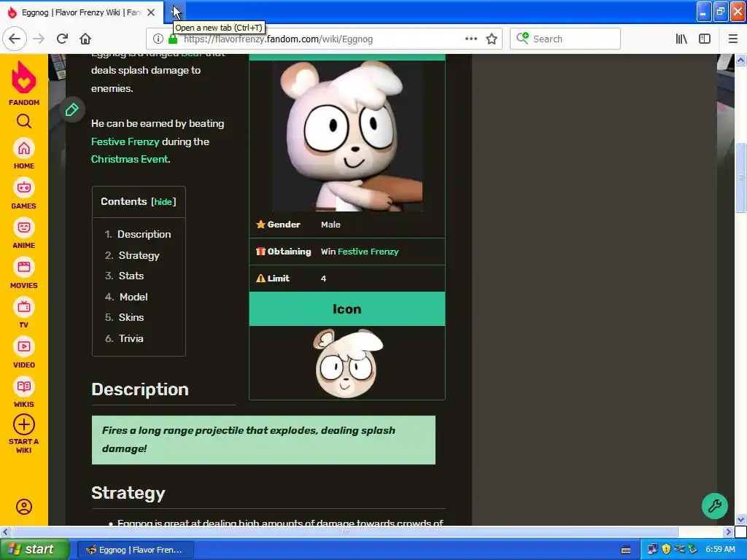Open the Fandom logo home
This screenshot has height=560, width=747.
pos(24,83)
